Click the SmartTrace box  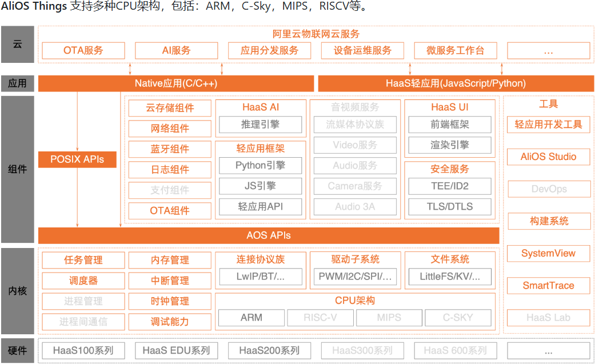click(x=548, y=286)
